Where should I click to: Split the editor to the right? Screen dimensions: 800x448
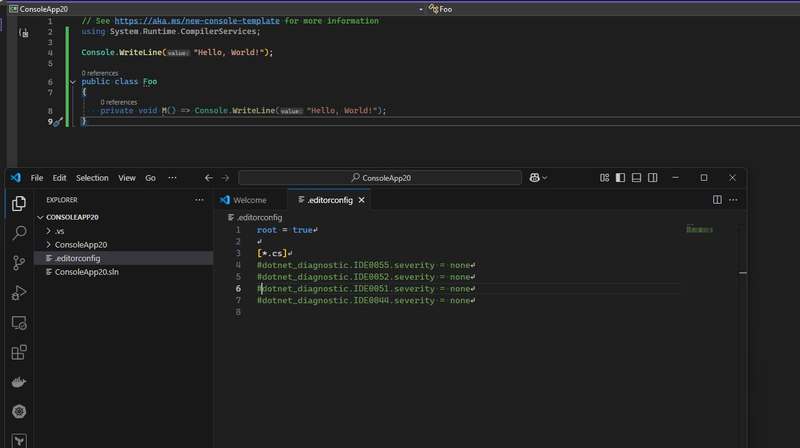(x=717, y=200)
